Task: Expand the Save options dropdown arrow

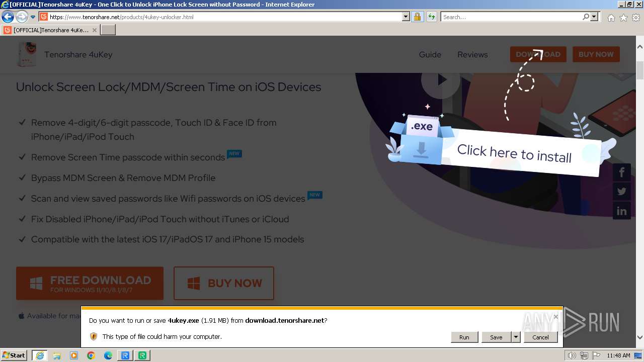Action: 516,337
